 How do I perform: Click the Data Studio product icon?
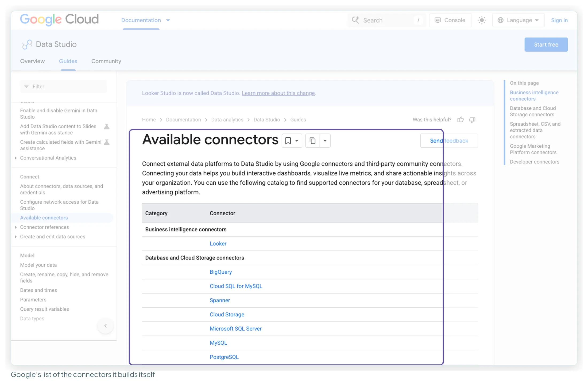[27, 44]
